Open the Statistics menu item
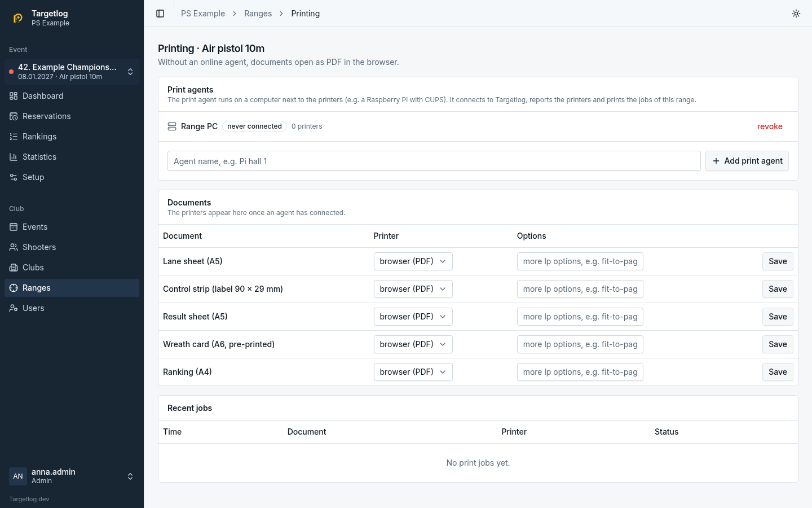The image size is (812, 508). [72, 157]
